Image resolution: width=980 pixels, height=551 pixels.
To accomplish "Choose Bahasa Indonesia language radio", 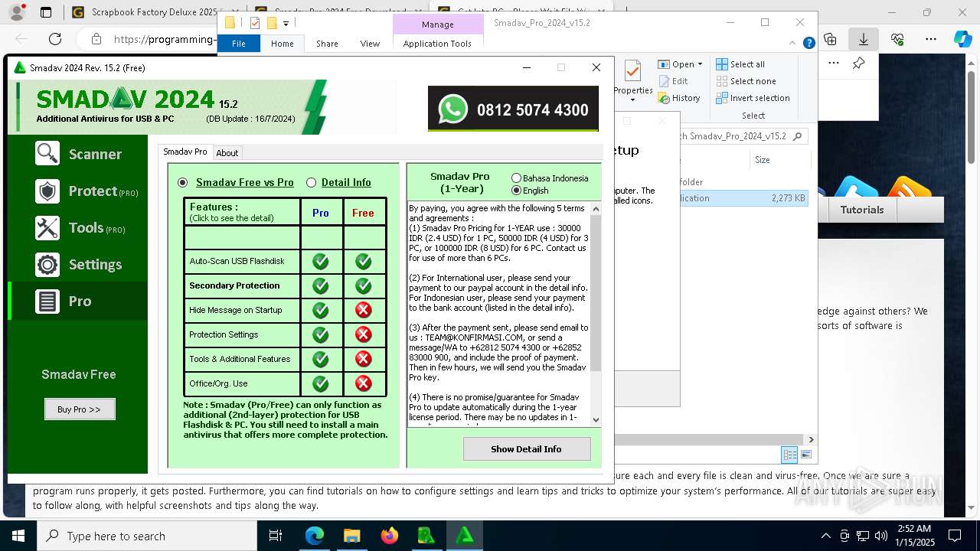I will click(516, 178).
